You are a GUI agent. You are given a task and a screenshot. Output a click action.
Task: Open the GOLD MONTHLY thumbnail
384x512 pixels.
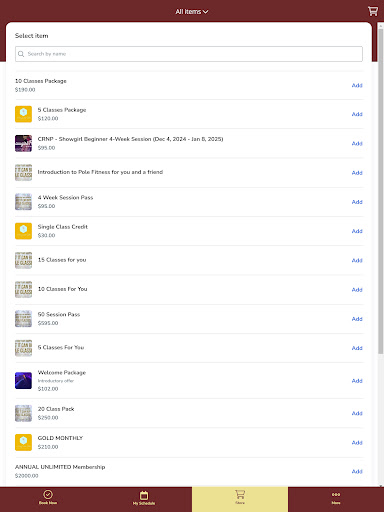point(23,443)
